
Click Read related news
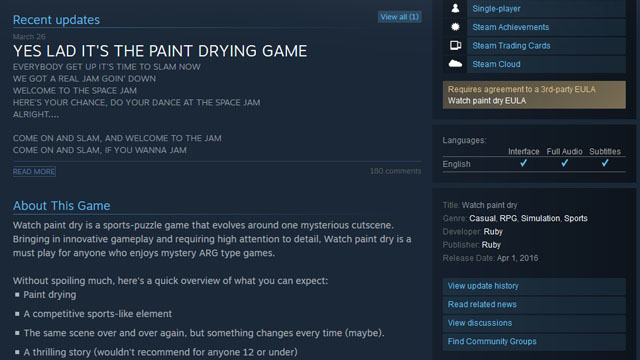[534, 304]
